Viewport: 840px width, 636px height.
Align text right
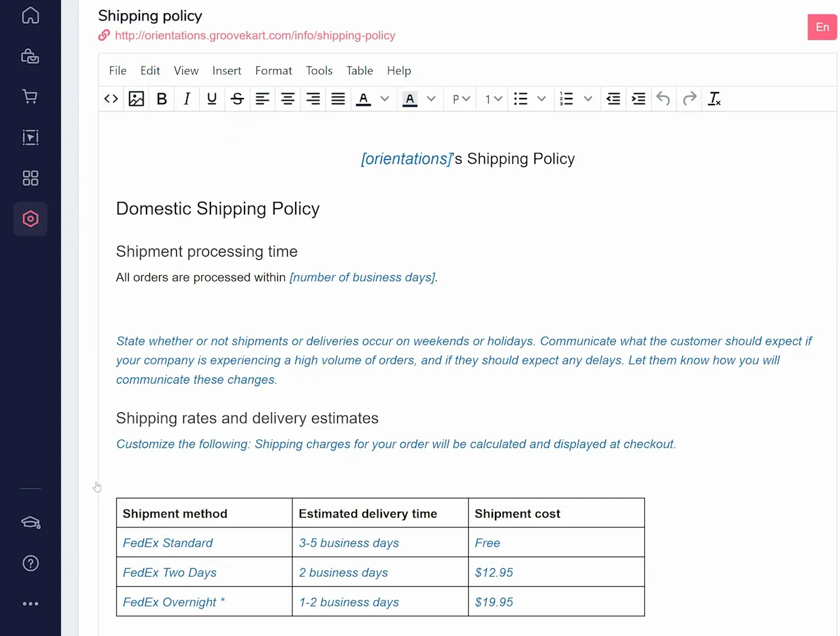(313, 99)
